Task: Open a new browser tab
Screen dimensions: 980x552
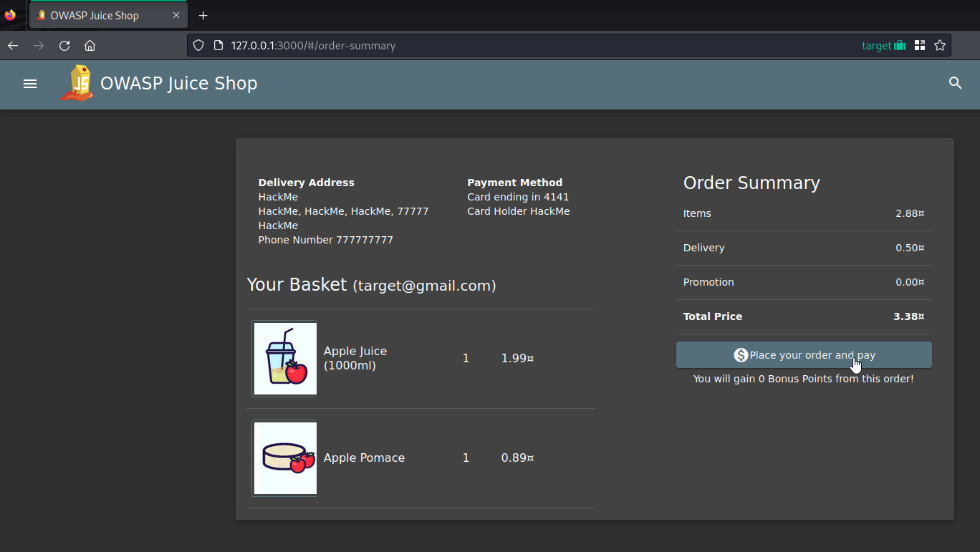Action: point(203,15)
